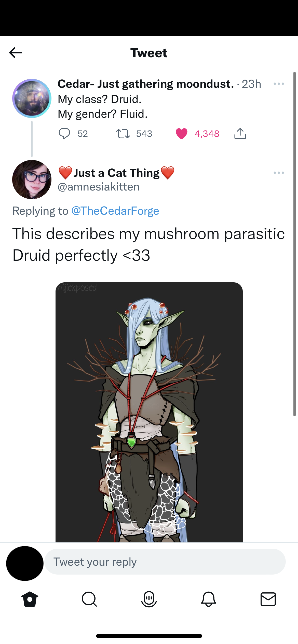Open the Search tab in bottom bar
This screenshot has height=644, width=298.
pos(89,599)
